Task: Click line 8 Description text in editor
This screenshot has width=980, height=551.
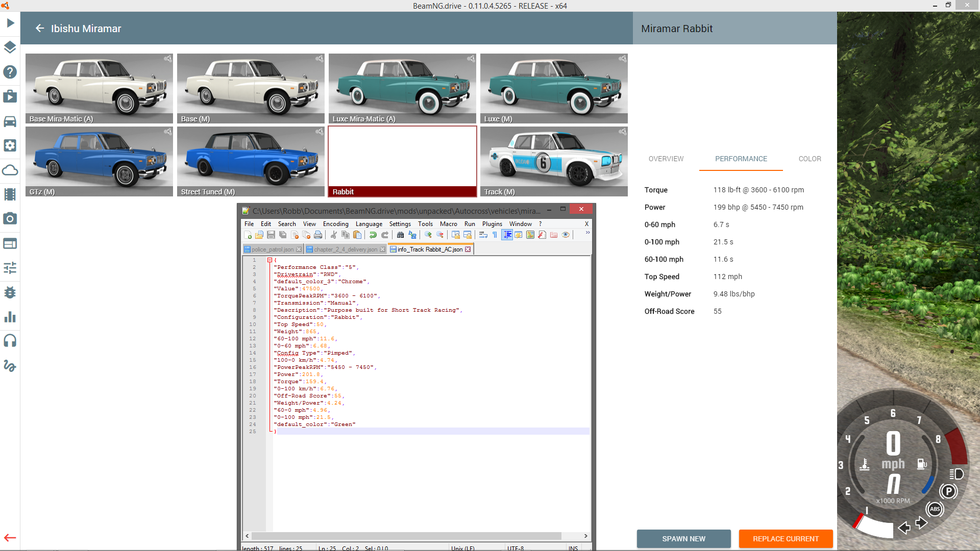Action: tap(367, 310)
